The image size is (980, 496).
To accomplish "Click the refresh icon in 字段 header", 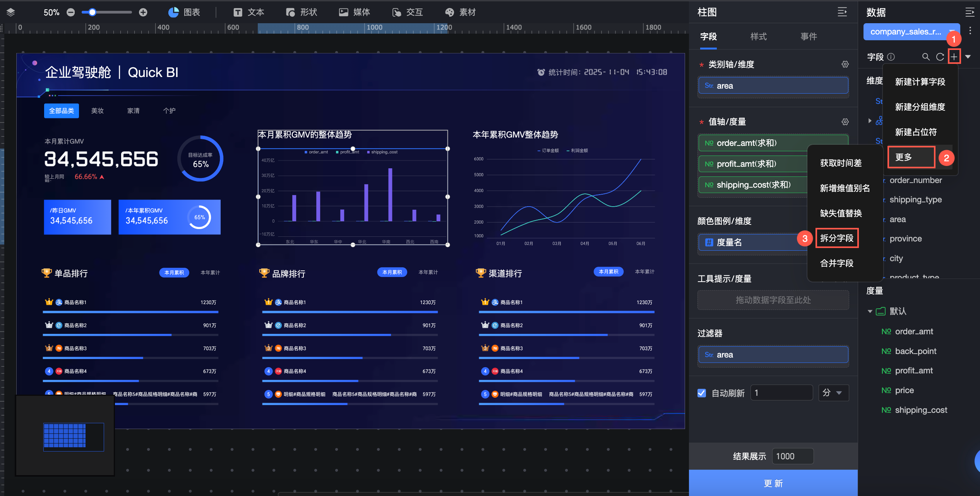I will pos(940,57).
